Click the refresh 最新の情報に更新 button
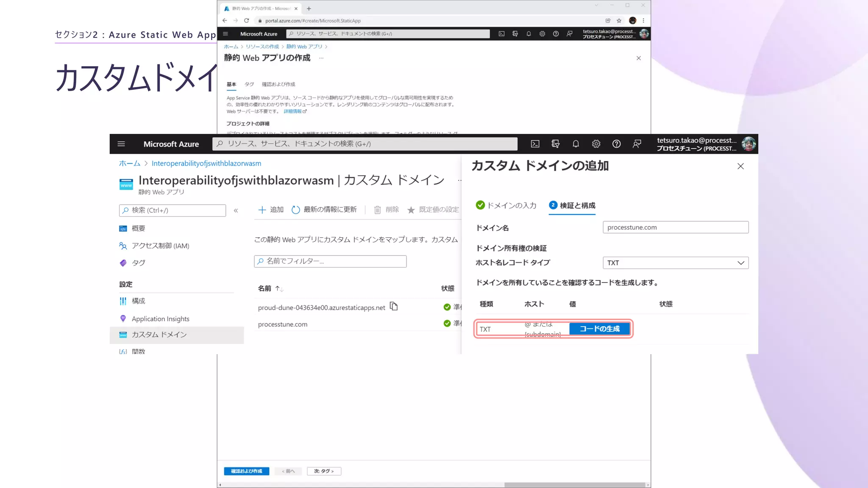The height and width of the screenshot is (488, 868). (324, 210)
